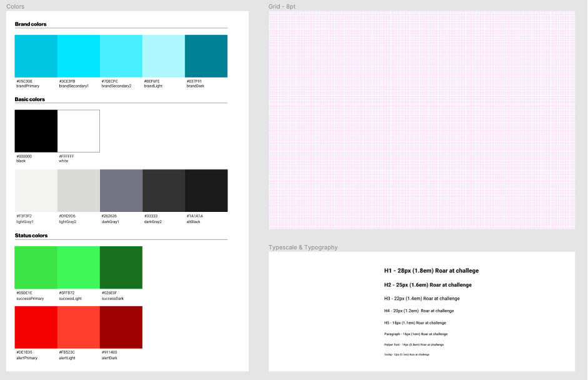588x380 pixels.
Task: Select the alertLight swatch
Action: (79, 327)
